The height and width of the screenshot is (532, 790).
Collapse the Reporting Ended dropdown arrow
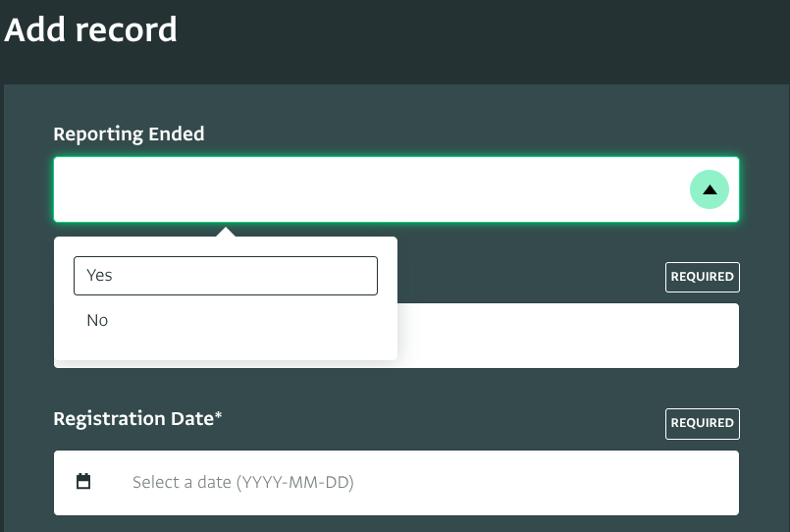[x=710, y=189]
